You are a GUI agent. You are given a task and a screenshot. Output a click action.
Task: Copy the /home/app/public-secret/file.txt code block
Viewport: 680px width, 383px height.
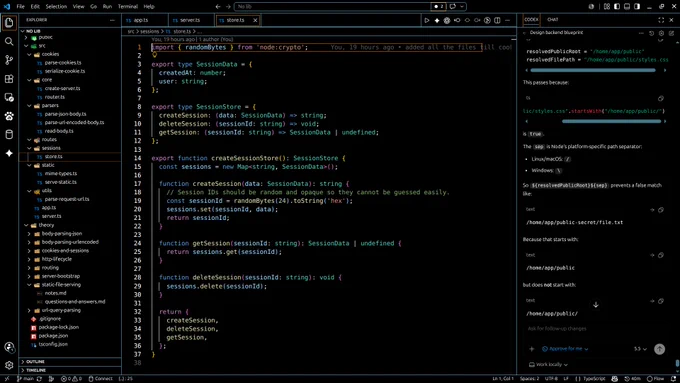coord(661,210)
